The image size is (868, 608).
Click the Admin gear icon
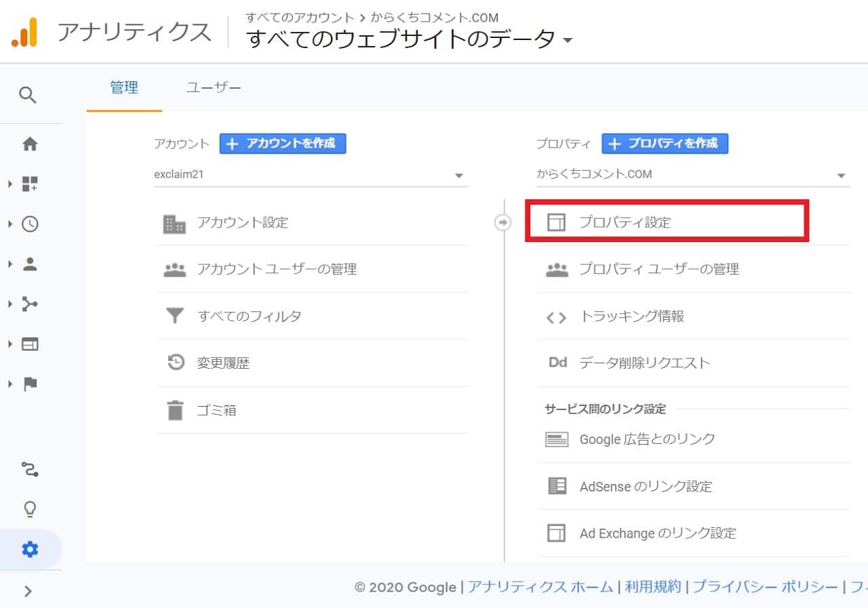click(30, 549)
